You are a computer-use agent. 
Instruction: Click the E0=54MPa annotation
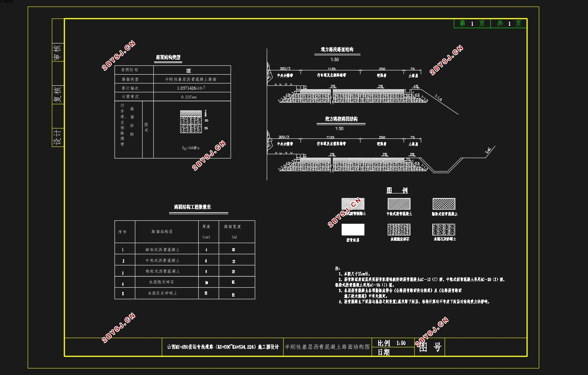point(191,148)
